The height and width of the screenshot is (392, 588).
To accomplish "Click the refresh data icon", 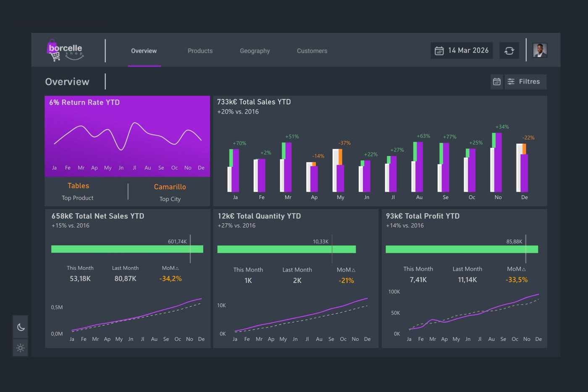I will pyautogui.click(x=509, y=50).
